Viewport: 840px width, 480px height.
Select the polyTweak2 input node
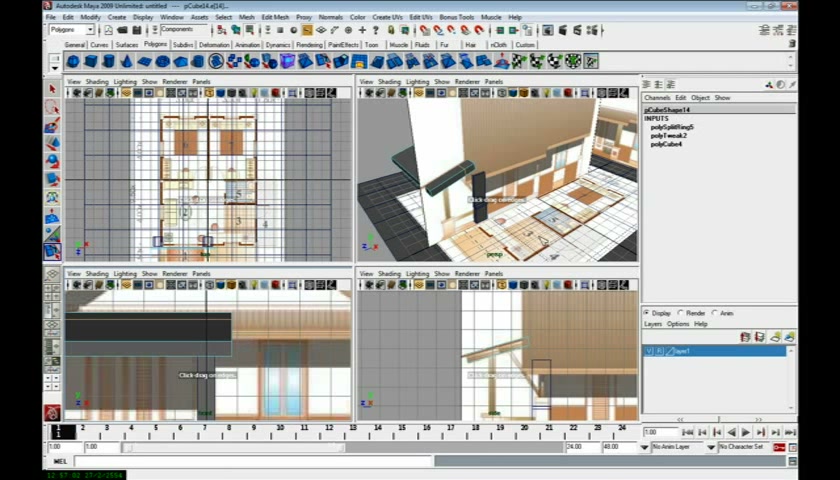669,136
